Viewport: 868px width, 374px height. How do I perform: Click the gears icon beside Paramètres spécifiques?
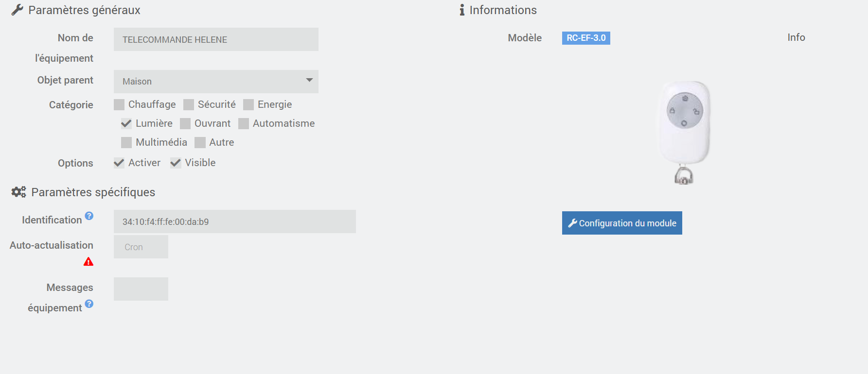[x=18, y=192]
